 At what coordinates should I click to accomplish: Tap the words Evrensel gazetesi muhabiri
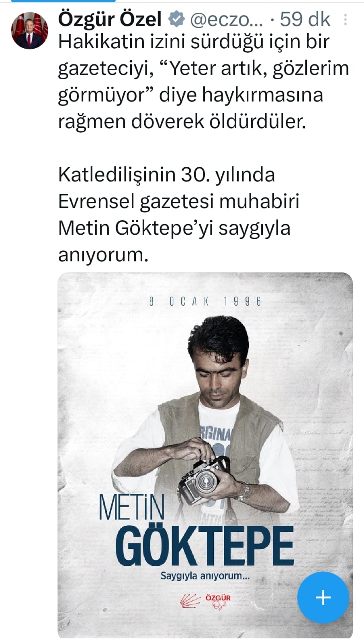(x=179, y=201)
